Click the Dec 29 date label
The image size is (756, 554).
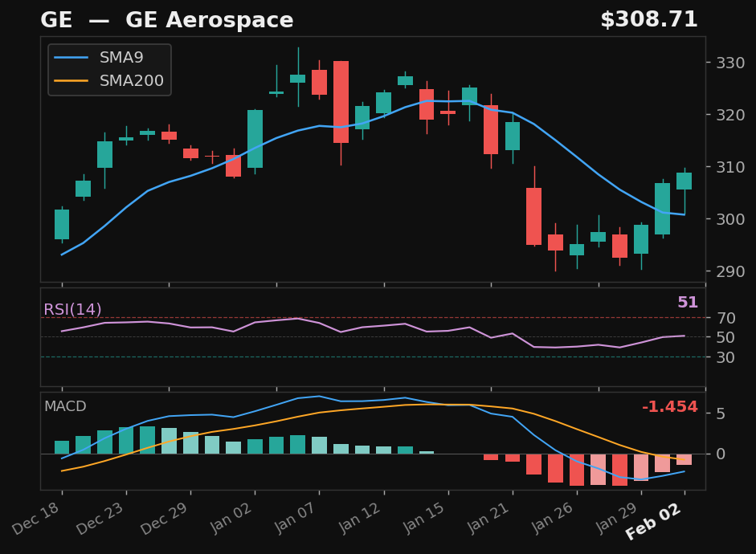165,518
